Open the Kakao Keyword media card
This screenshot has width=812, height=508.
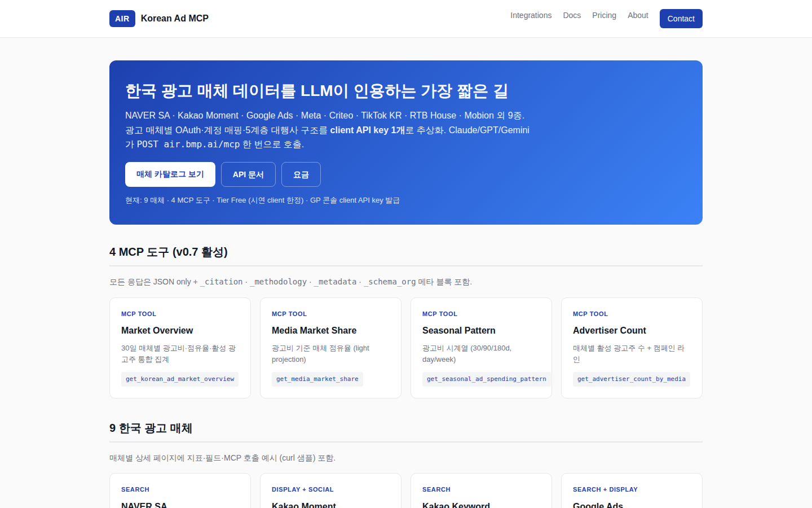(x=481, y=491)
